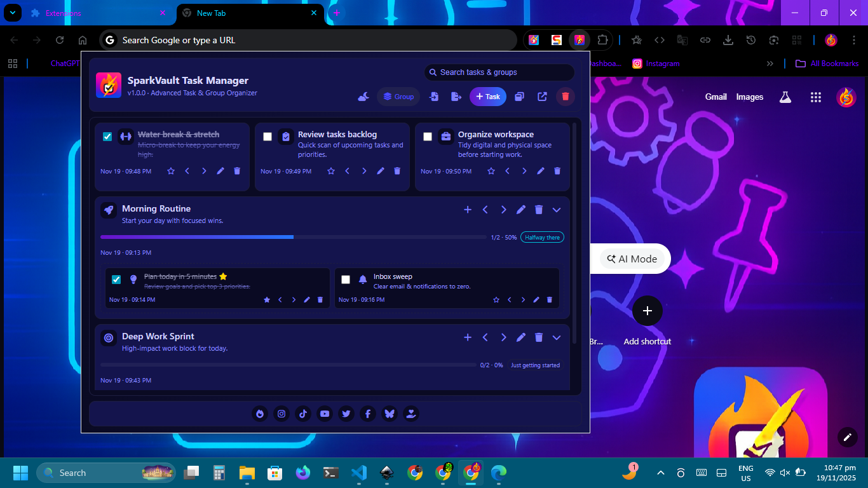Open the YouTube link in footer
This screenshot has width=868, height=488.
click(325, 414)
